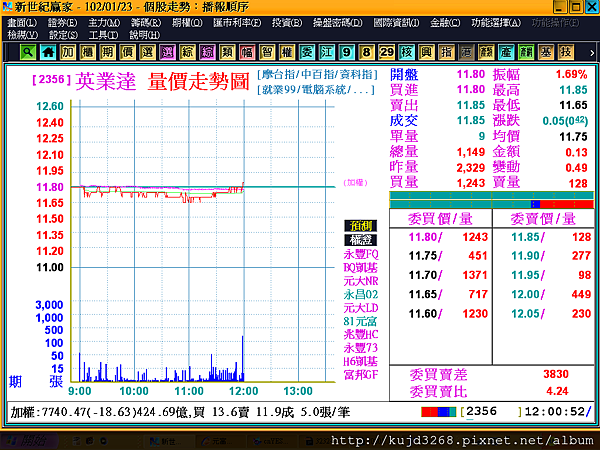
Task: Open the 金融(C) menu
Action: [x=445, y=23]
